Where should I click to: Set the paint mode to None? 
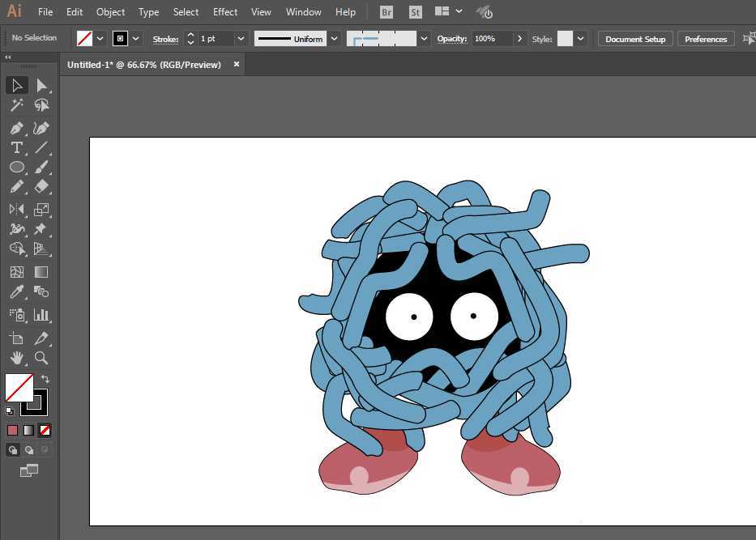coord(45,430)
